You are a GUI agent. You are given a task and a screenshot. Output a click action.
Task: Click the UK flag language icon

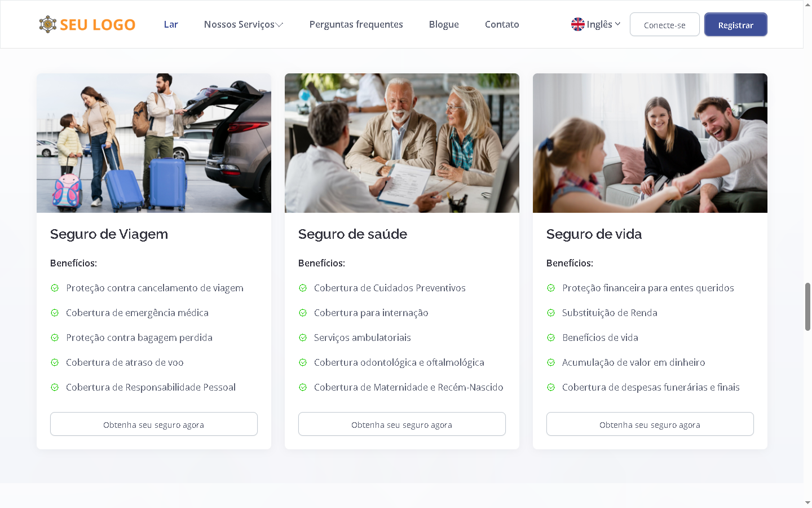tap(578, 24)
